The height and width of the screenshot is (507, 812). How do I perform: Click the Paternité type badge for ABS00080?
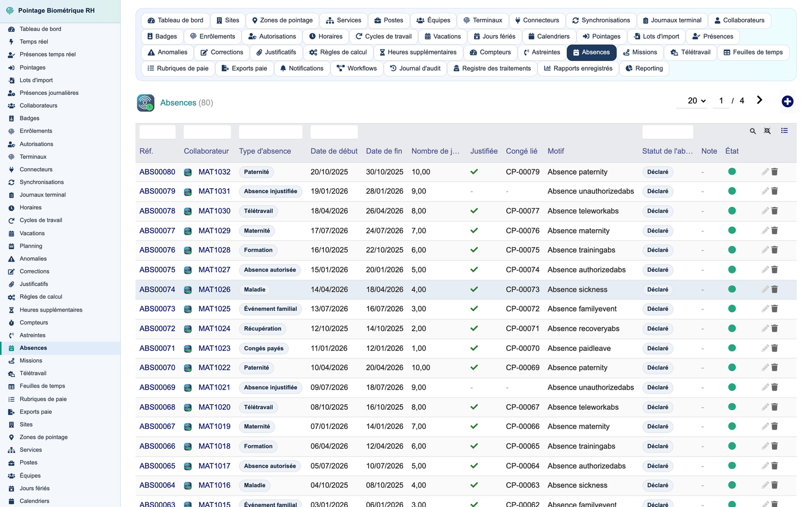tap(256, 172)
